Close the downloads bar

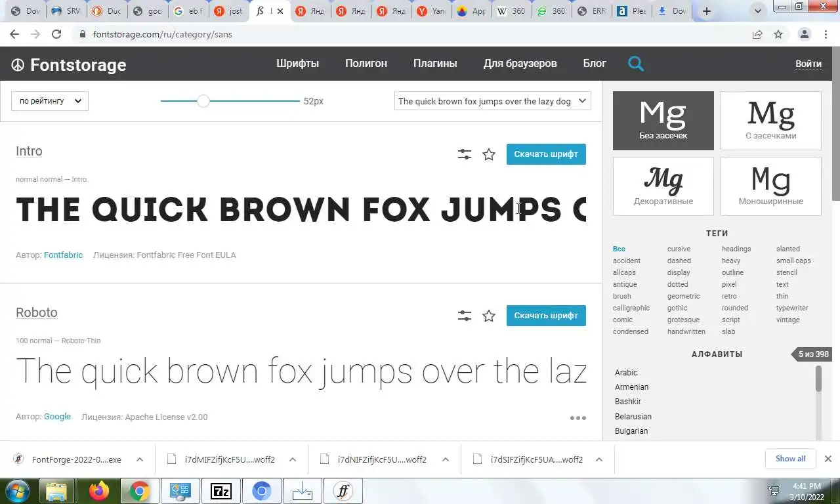coord(828,459)
